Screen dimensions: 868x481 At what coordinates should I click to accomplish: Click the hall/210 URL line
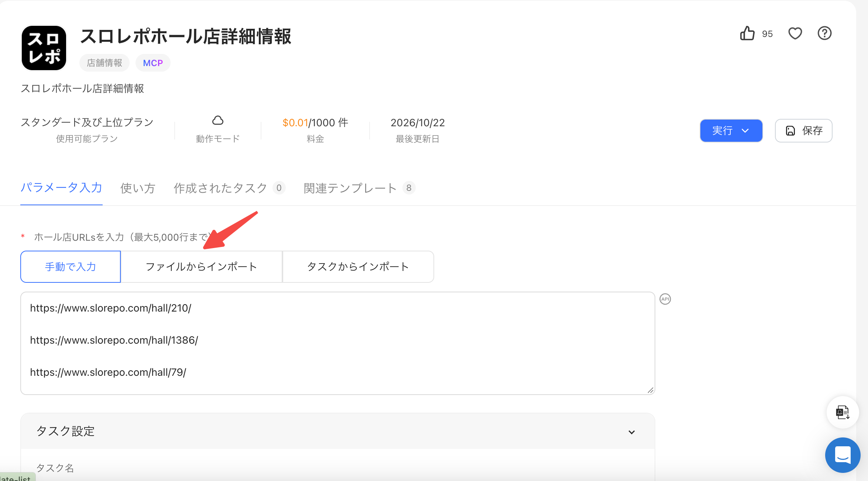[111, 308]
